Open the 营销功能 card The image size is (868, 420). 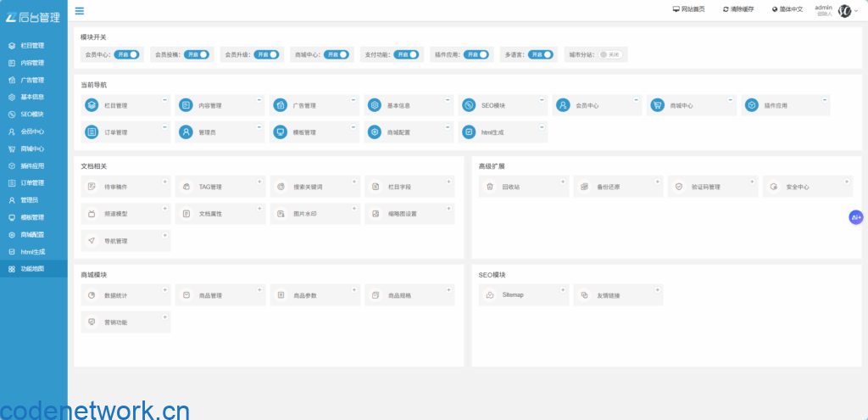[x=125, y=322]
